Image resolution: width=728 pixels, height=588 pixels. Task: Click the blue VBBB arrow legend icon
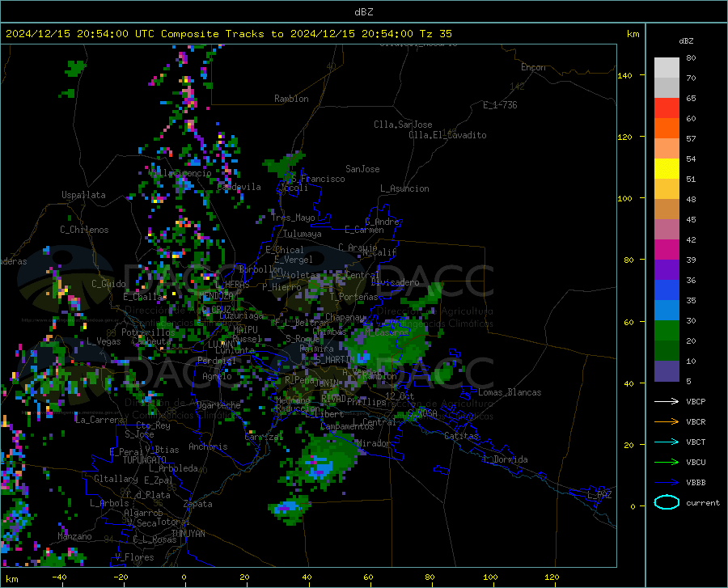point(667,482)
